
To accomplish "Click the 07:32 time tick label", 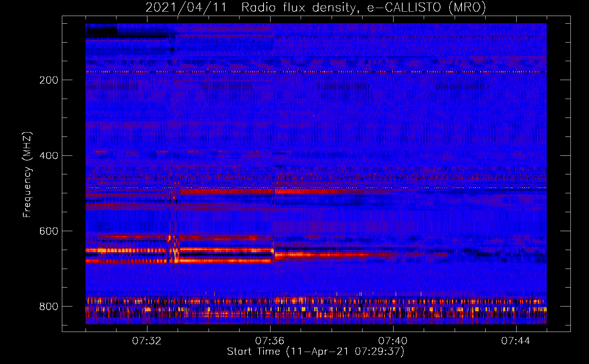I will coord(147,341).
